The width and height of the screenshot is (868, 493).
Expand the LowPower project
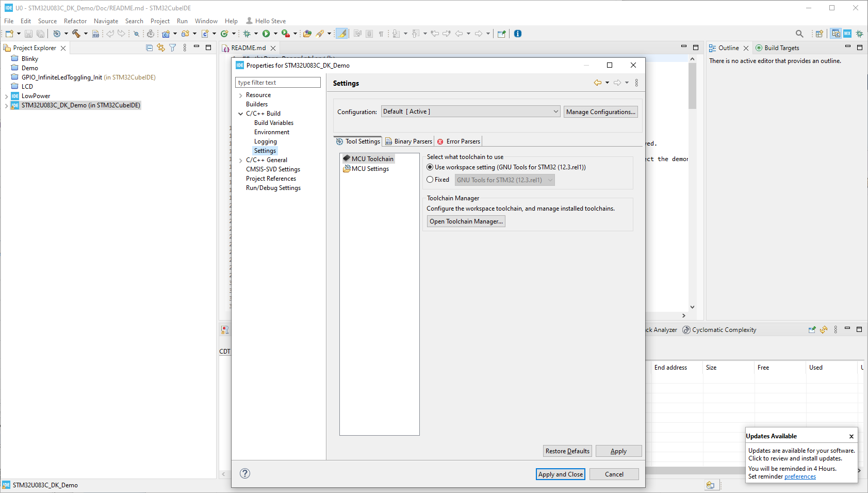coord(6,96)
